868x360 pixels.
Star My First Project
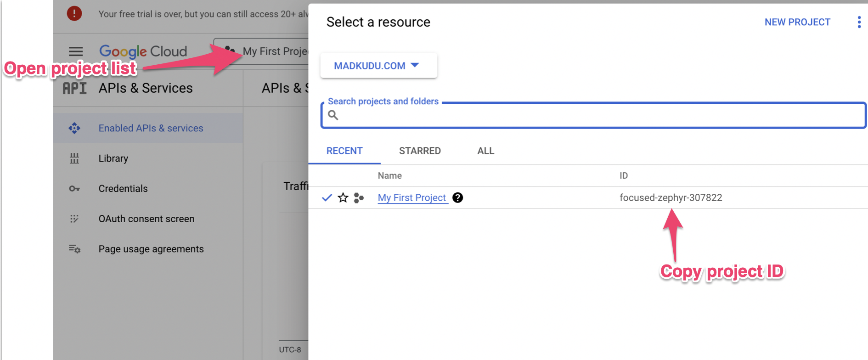tap(343, 198)
